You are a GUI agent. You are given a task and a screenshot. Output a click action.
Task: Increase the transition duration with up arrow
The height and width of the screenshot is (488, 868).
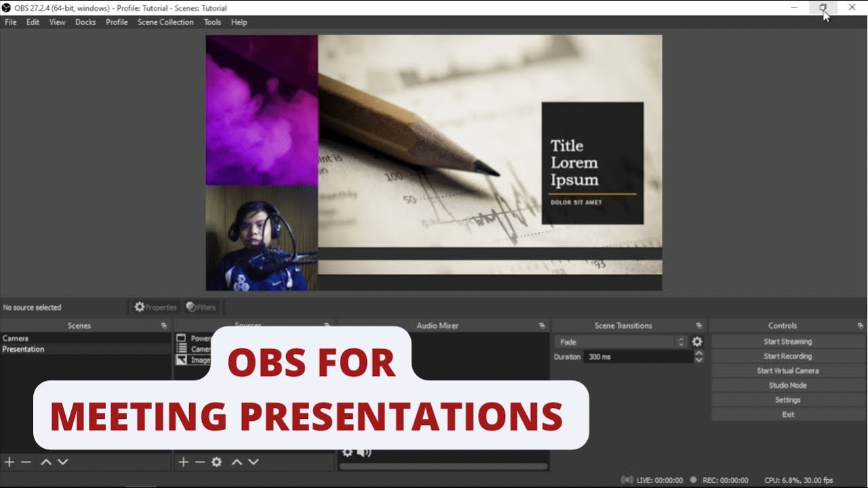[x=698, y=353]
